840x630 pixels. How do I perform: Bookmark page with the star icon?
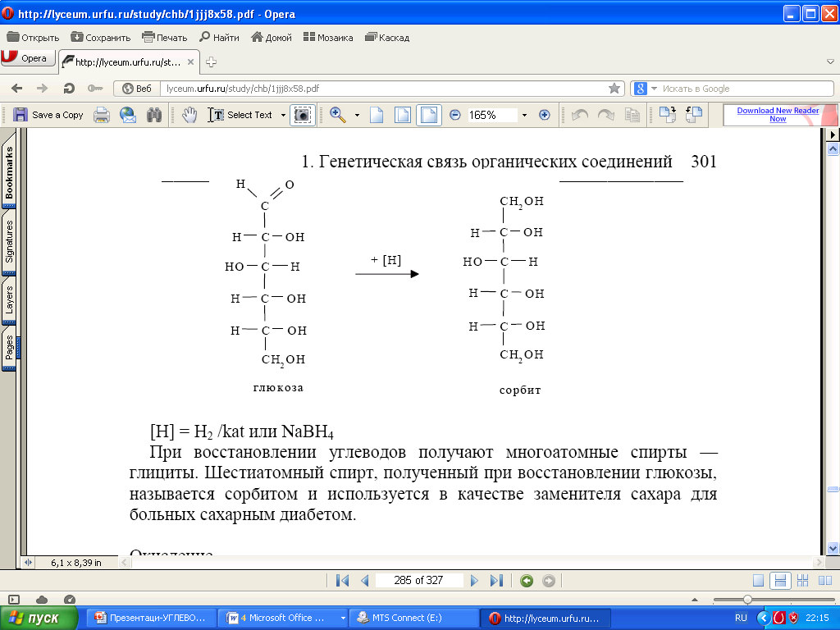click(x=614, y=89)
